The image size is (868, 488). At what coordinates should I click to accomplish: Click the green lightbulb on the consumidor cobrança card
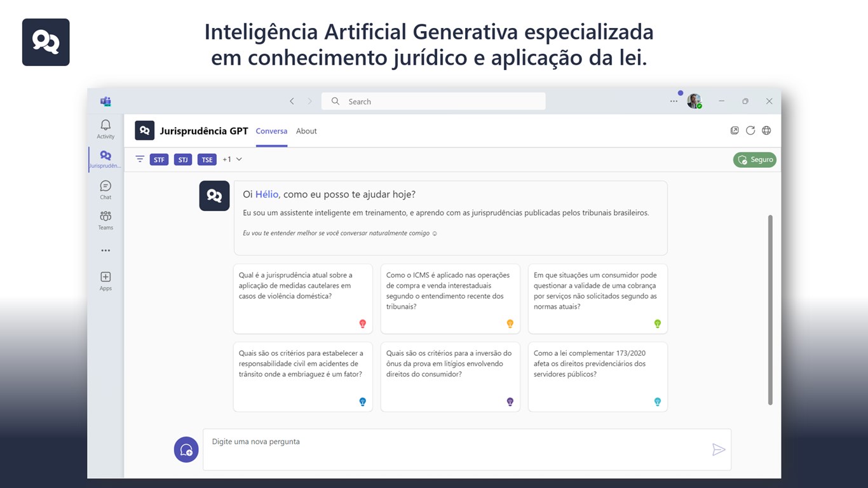click(x=658, y=324)
